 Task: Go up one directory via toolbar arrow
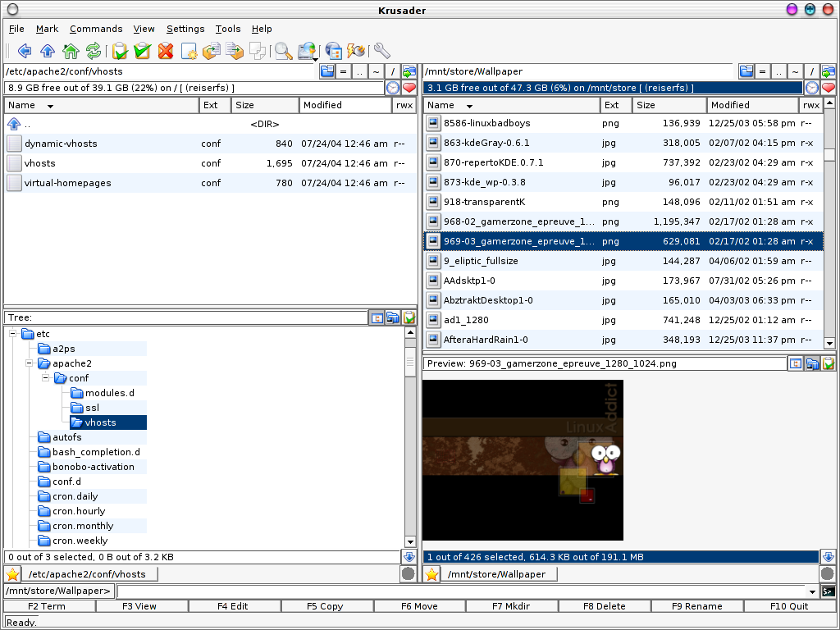[x=48, y=51]
